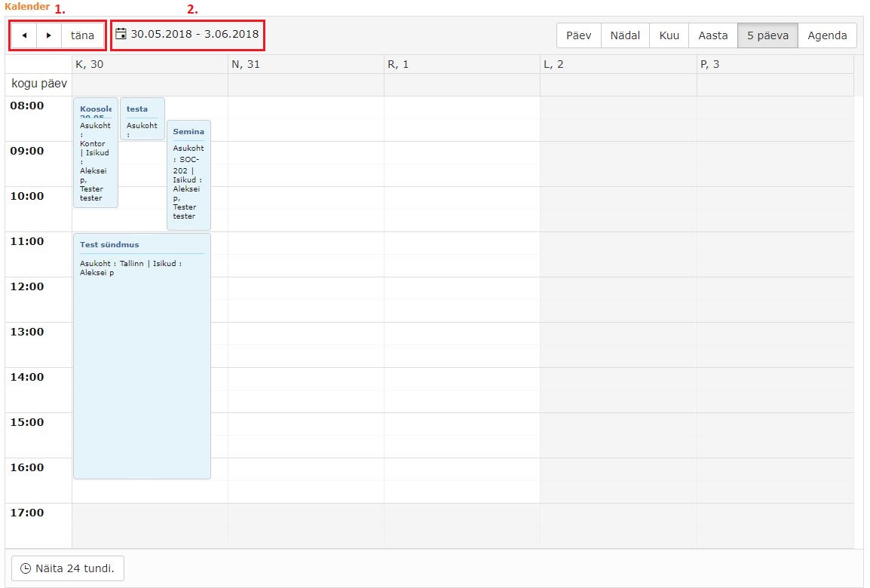Open the Seminar event at SOC-202
Viewport: 870px width, 588px height.
click(188, 173)
